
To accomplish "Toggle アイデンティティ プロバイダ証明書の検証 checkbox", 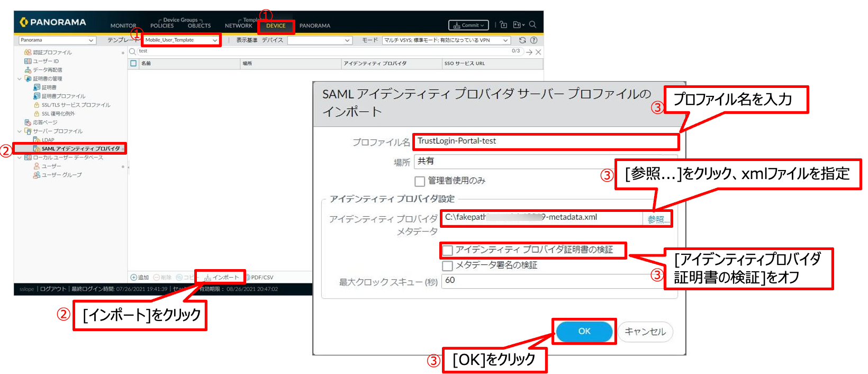I will point(448,250).
